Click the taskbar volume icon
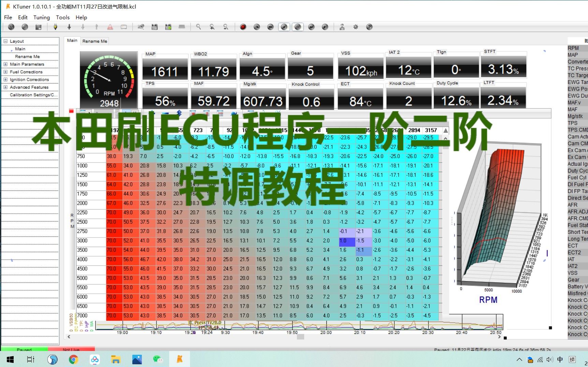 [550, 360]
